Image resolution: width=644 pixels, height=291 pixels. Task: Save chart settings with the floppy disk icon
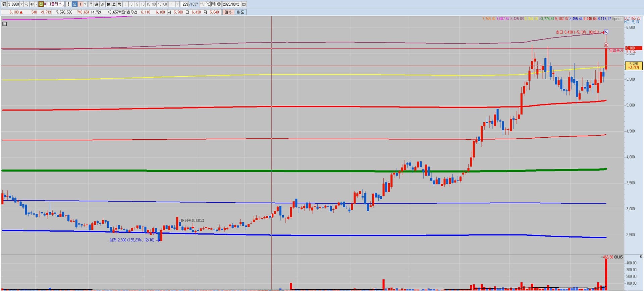click(x=213, y=4)
